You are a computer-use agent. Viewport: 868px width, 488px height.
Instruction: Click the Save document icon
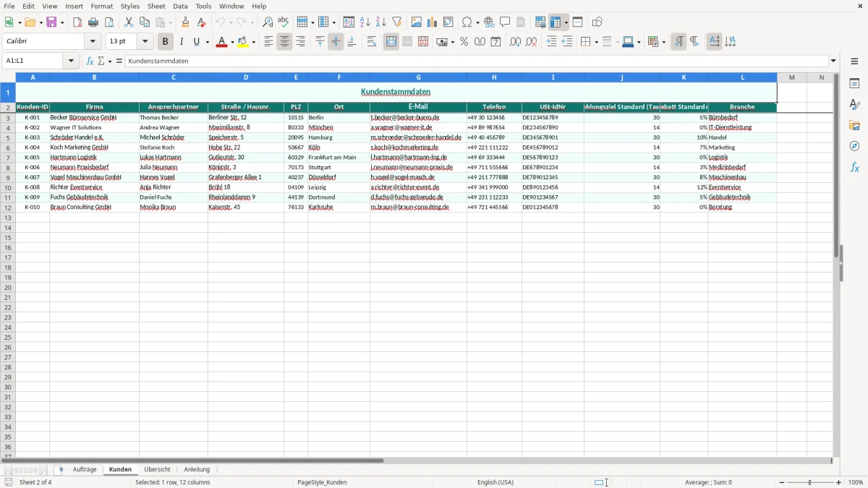coord(51,22)
